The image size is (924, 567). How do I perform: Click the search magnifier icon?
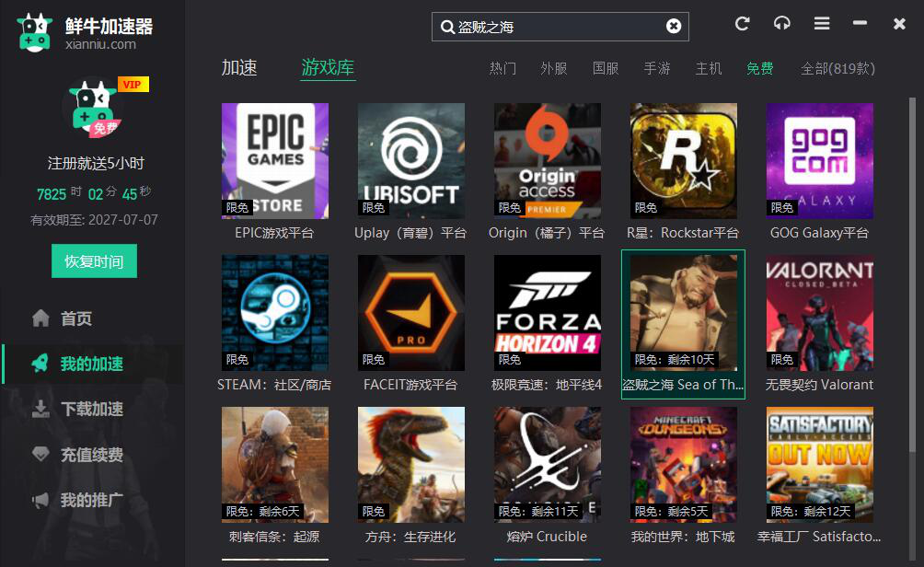point(447,27)
